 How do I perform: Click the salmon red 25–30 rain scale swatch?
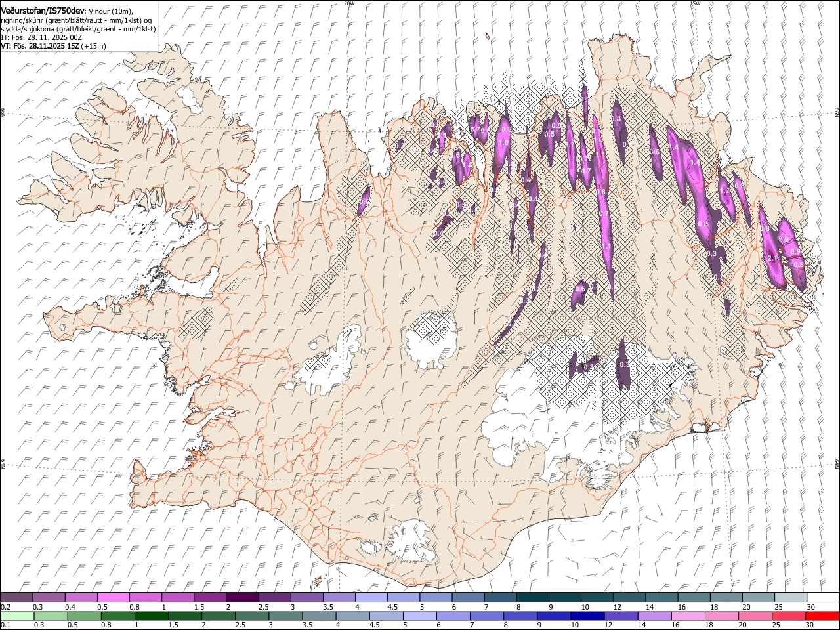(x=789, y=616)
